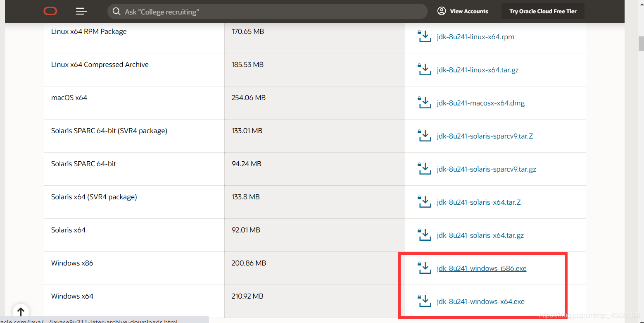The image size is (644, 323).
Task: Download jdk-8u241-windows-x64.exe link
Action: pos(481,301)
